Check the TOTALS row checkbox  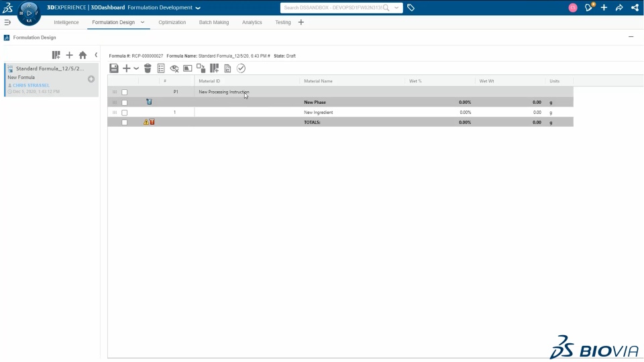click(x=125, y=122)
